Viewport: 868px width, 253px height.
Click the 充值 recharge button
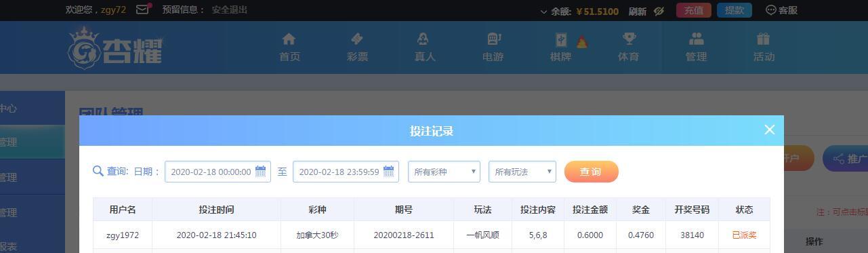693,10
